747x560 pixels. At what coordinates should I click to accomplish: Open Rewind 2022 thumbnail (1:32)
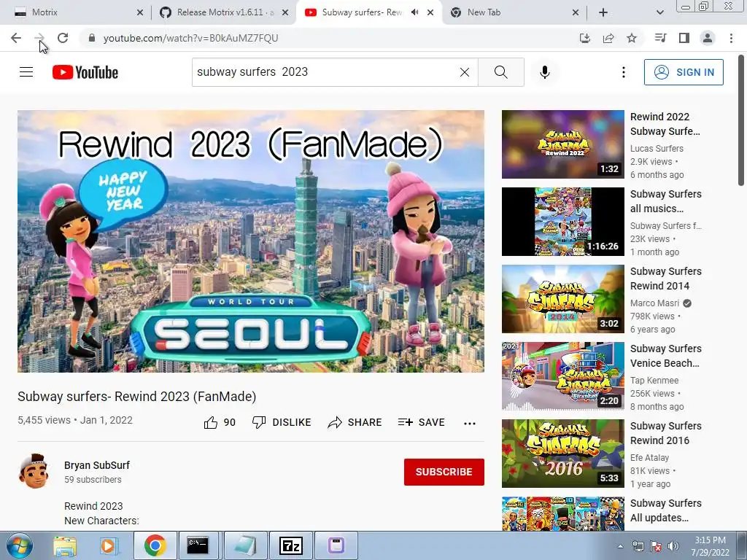(x=562, y=144)
